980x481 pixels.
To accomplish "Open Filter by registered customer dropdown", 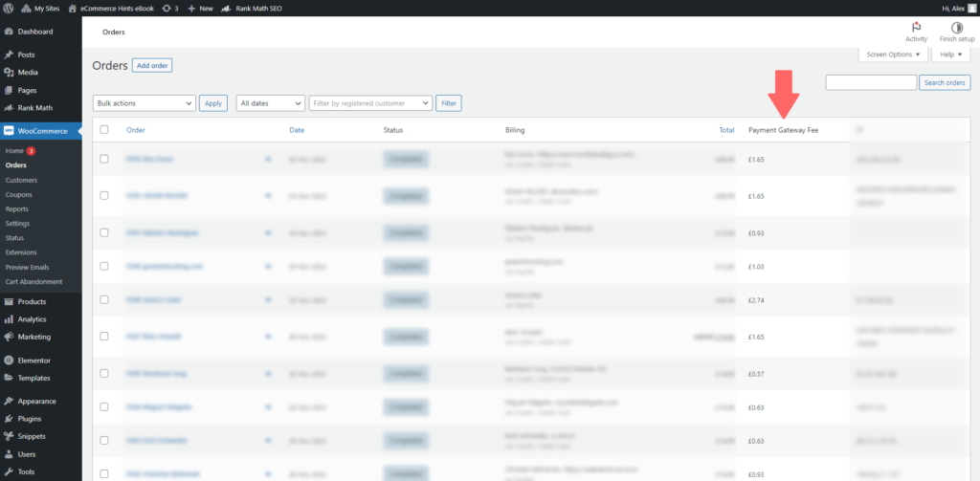I will 370,103.
